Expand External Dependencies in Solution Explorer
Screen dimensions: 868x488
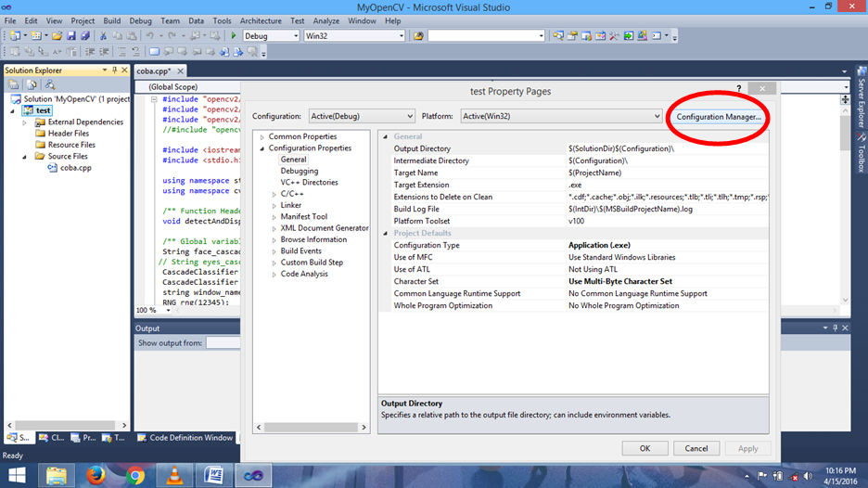click(x=24, y=122)
